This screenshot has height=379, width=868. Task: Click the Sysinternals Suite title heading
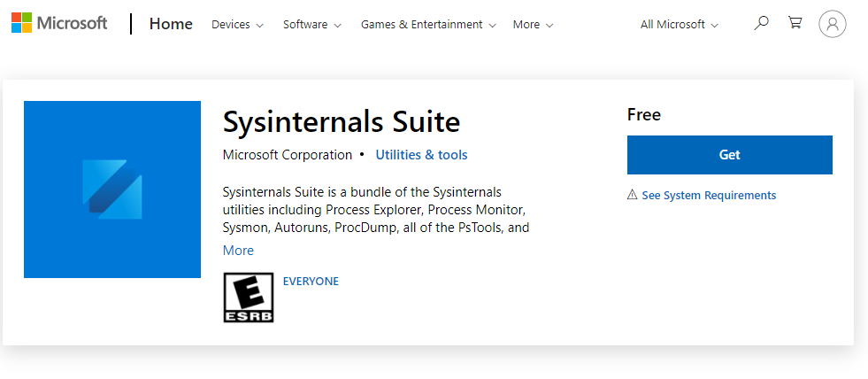pyautogui.click(x=342, y=121)
